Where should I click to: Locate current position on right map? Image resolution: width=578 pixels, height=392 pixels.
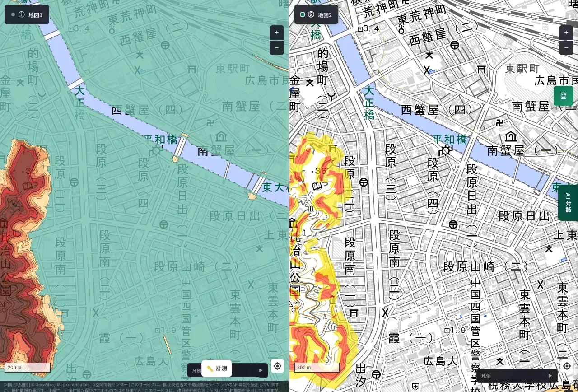point(567,366)
